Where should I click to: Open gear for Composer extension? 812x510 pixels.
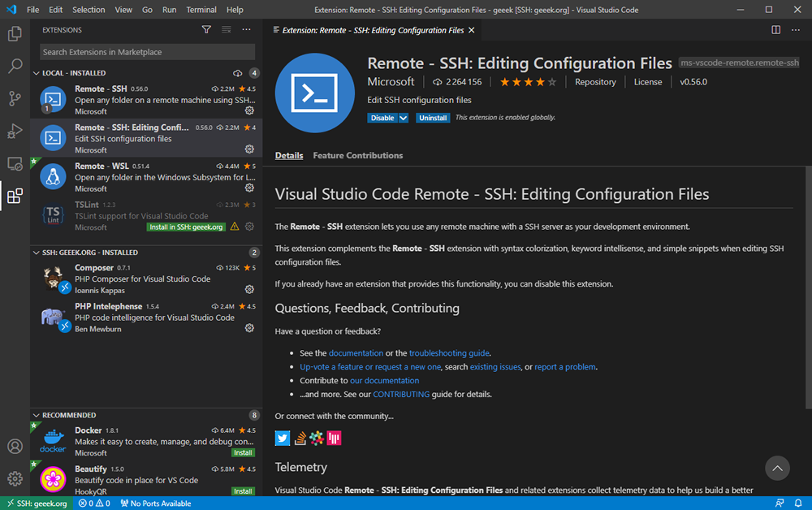click(x=249, y=289)
